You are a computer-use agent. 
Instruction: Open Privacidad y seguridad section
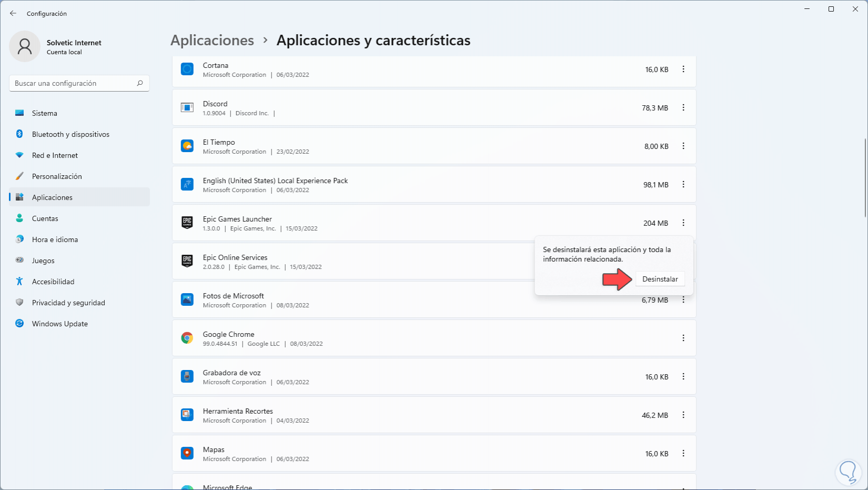click(x=79, y=303)
